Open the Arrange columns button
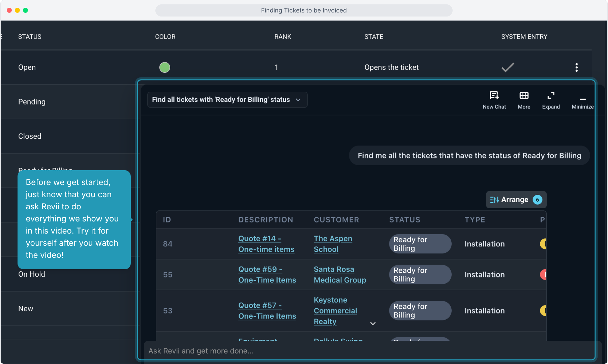 pyautogui.click(x=516, y=200)
